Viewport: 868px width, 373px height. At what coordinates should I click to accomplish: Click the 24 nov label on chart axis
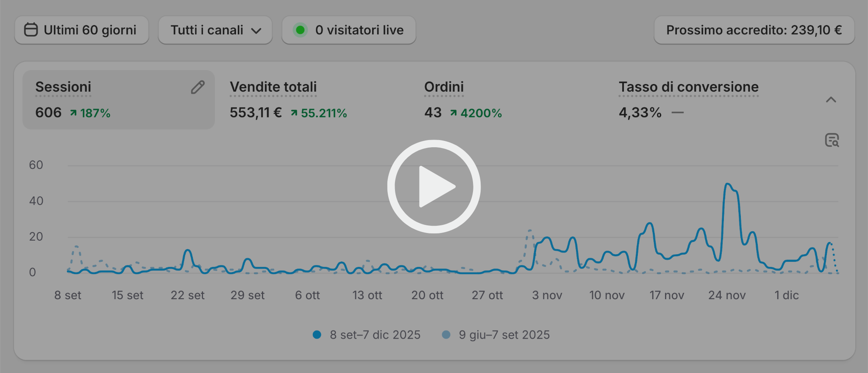pos(726,295)
